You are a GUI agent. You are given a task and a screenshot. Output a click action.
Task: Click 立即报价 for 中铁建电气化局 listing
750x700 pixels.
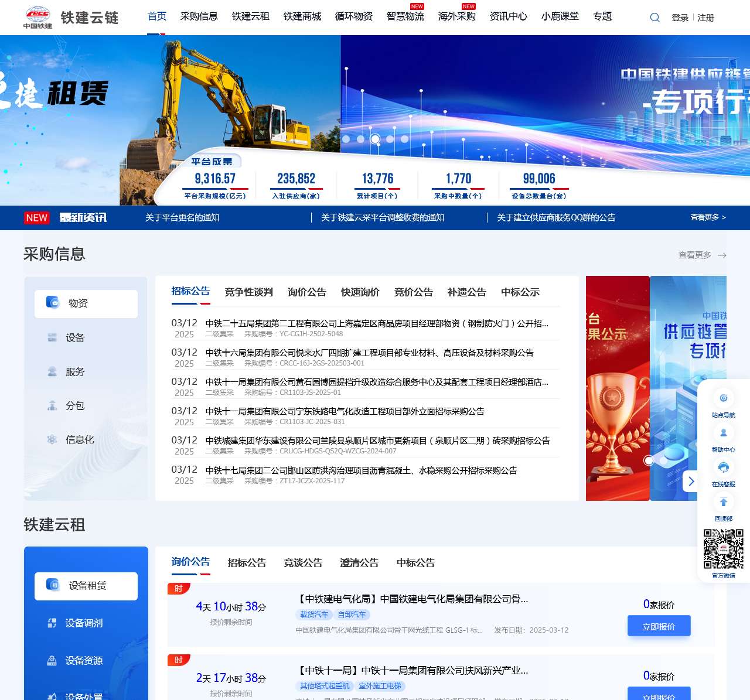(659, 626)
